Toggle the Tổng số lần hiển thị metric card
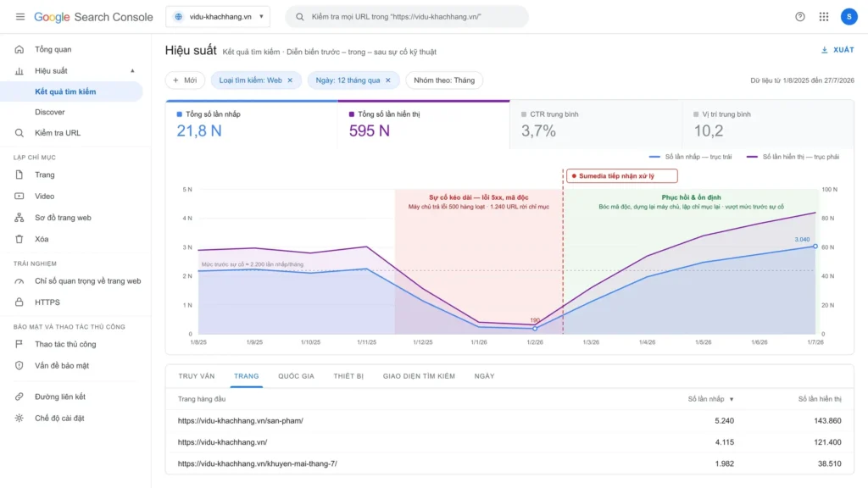 (x=424, y=125)
